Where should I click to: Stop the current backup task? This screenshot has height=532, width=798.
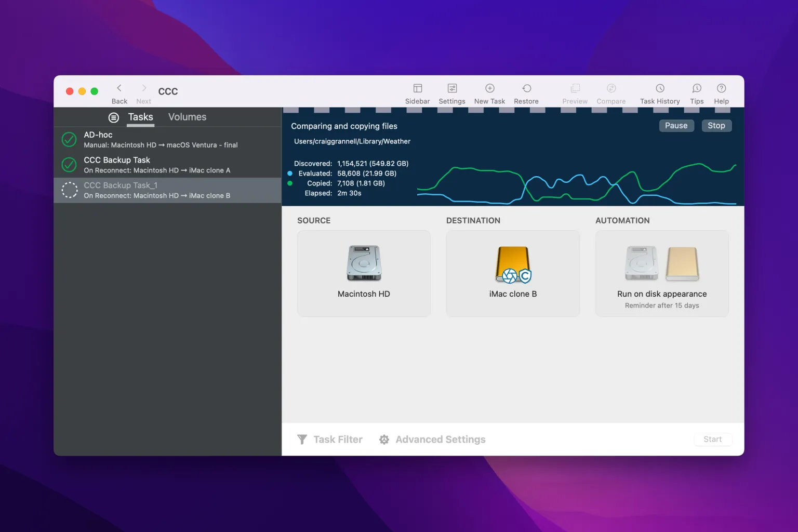click(716, 125)
